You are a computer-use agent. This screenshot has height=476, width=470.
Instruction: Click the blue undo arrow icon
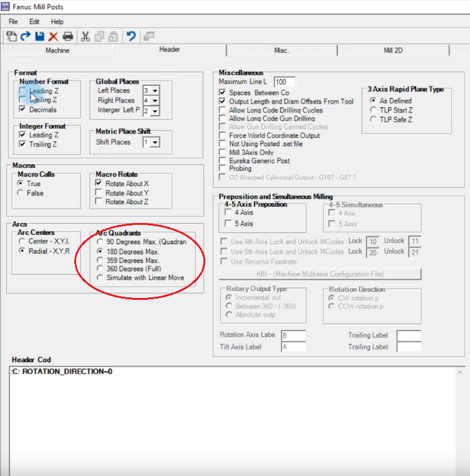(x=131, y=36)
